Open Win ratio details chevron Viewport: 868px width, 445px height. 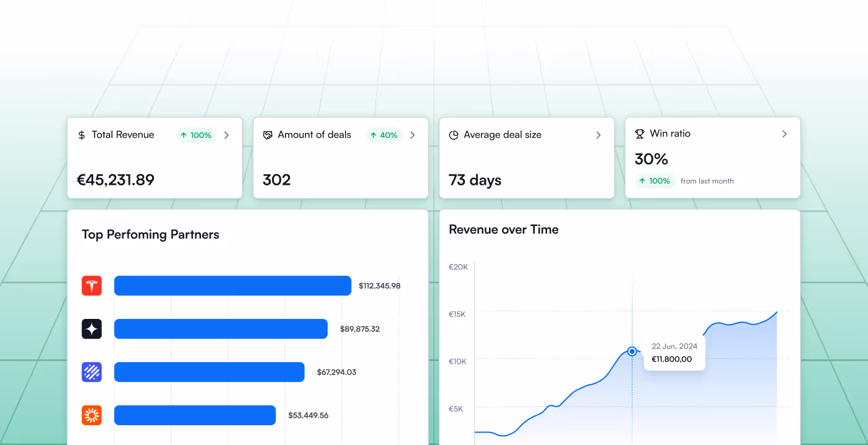785,133
